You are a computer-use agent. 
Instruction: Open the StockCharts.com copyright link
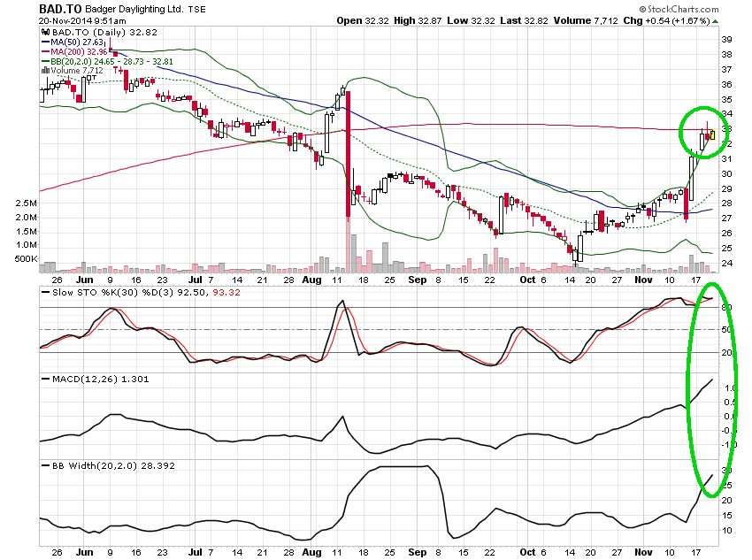click(x=679, y=9)
